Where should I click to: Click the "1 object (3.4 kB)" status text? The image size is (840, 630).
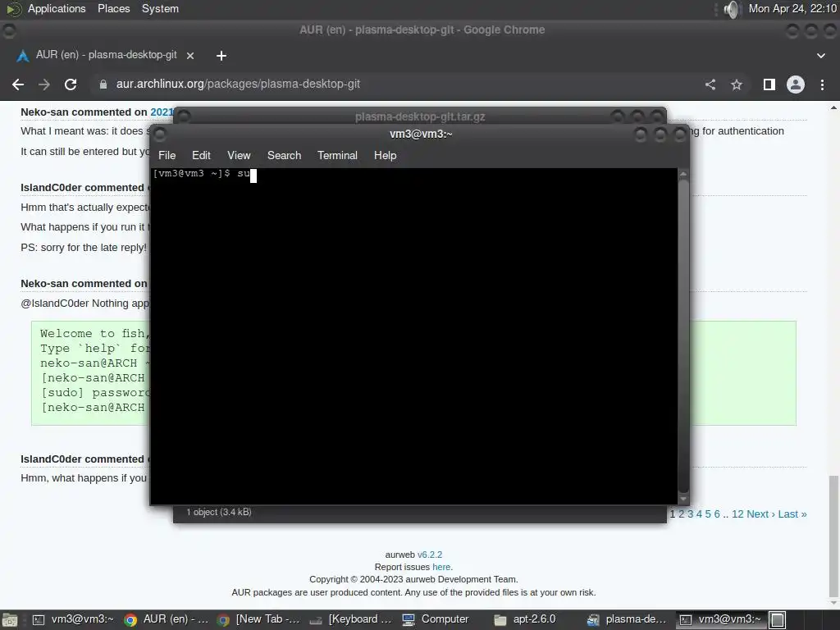click(218, 512)
